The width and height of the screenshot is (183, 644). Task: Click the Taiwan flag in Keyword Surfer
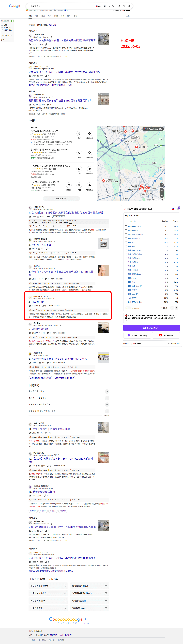tap(173, 209)
